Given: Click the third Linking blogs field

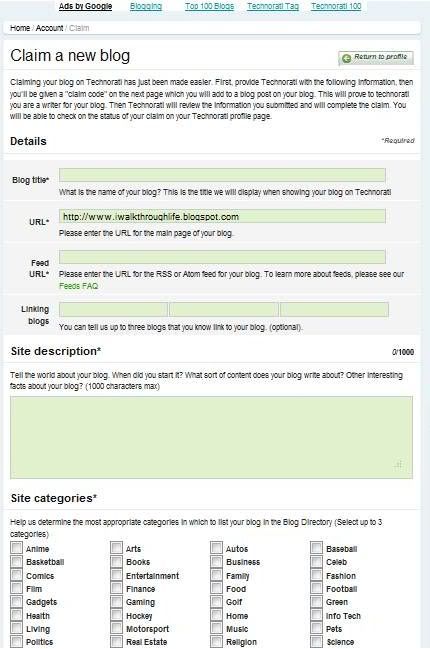Looking at the screenshot, I should tap(334, 309).
